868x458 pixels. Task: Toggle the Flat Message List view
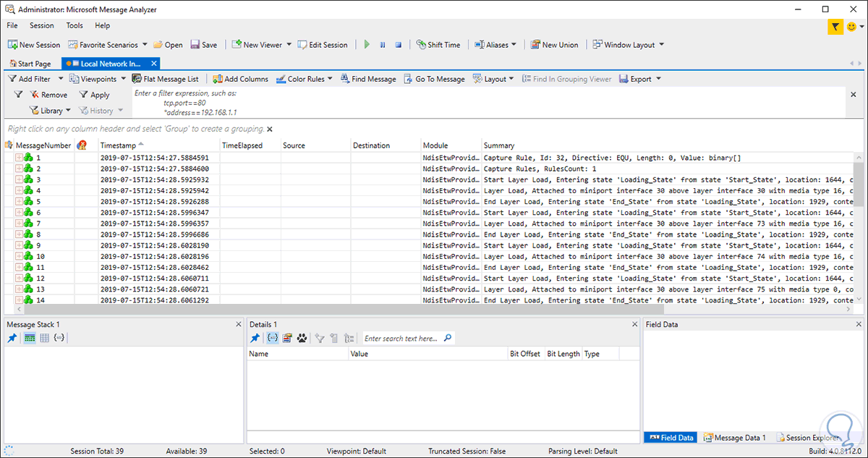tap(165, 79)
